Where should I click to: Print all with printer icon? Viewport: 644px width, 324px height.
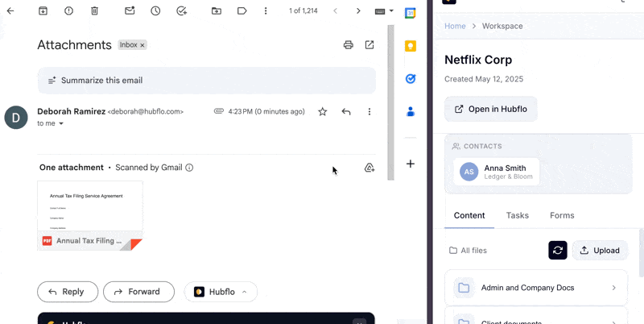coord(349,45)
